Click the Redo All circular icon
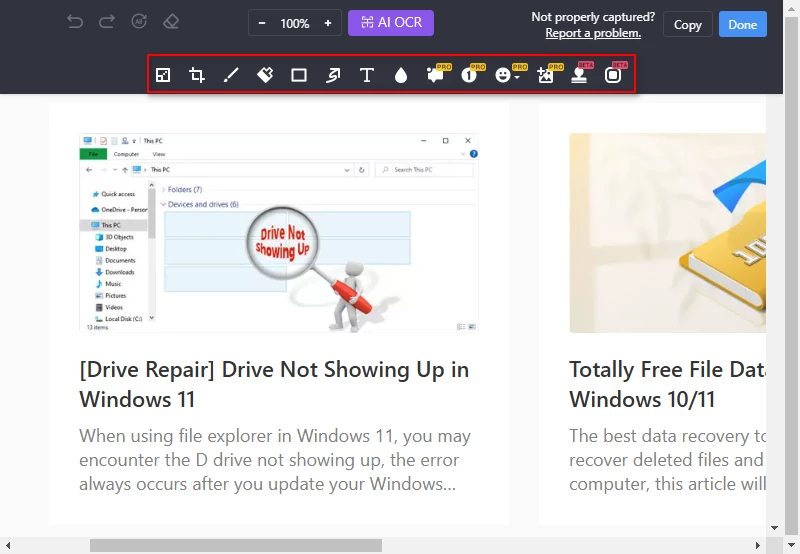 139,21
